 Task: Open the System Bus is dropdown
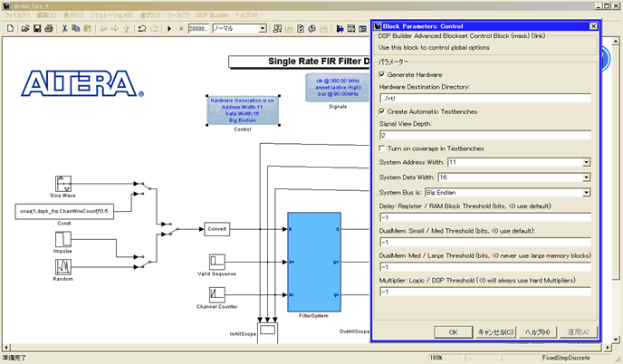[x=587, y=192]
